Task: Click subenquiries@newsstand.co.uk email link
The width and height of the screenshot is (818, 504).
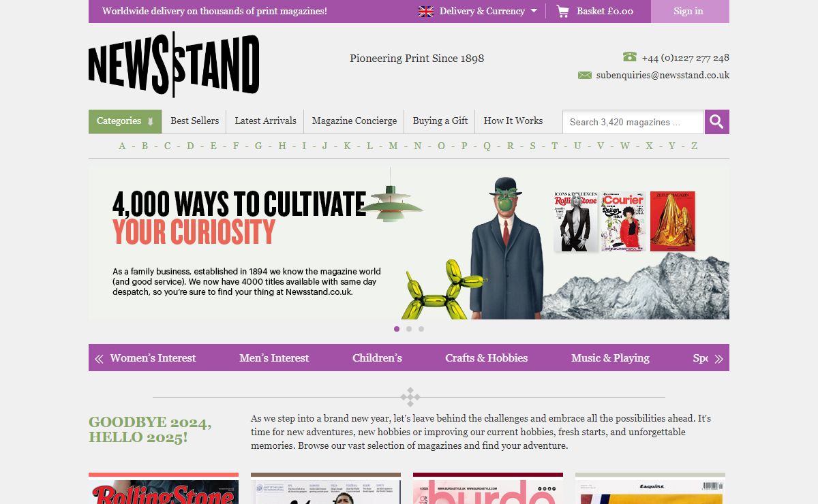Action: pos(663,75)
